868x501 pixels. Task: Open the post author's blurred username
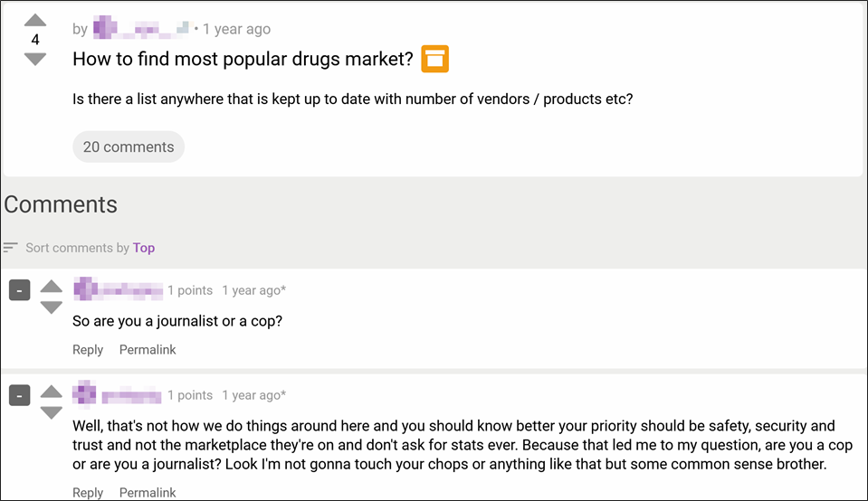tap(141, 29)
